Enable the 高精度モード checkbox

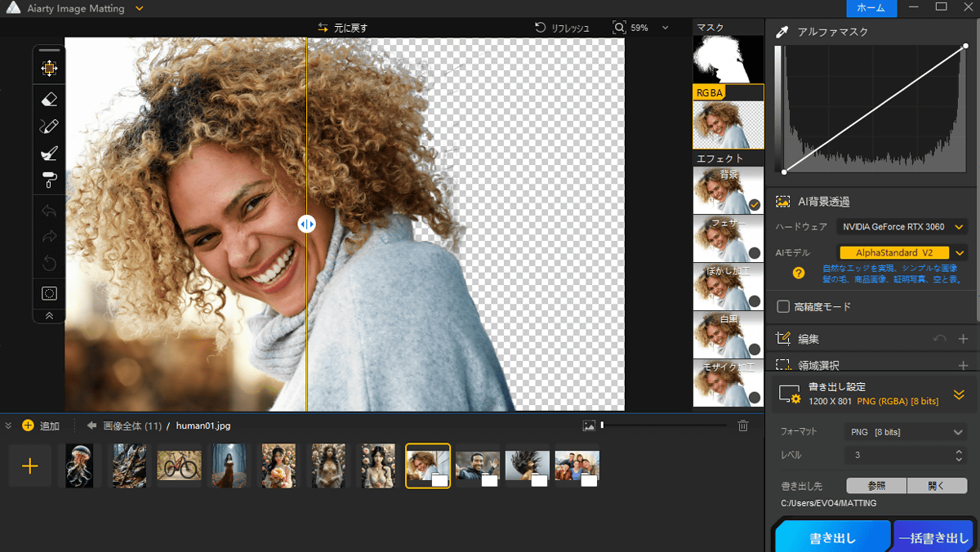(783, 307)
